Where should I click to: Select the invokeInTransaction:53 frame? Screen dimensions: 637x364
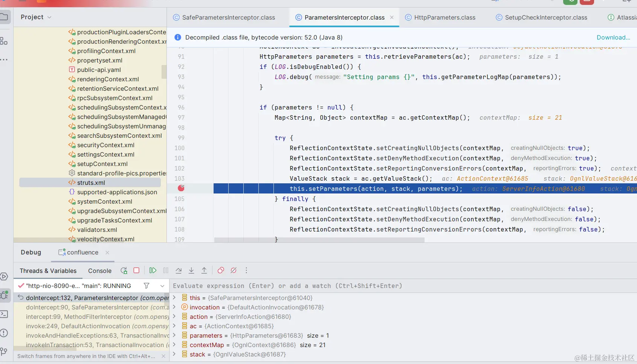[x=92, y=345]
